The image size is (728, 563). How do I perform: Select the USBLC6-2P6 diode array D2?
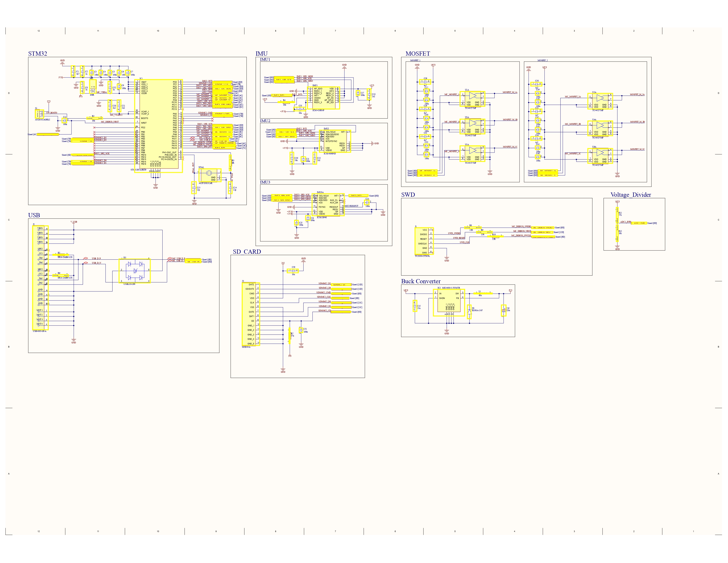[135, 270]
